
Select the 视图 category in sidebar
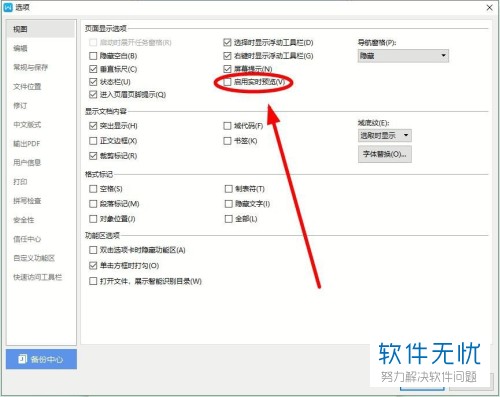[40, 29]
